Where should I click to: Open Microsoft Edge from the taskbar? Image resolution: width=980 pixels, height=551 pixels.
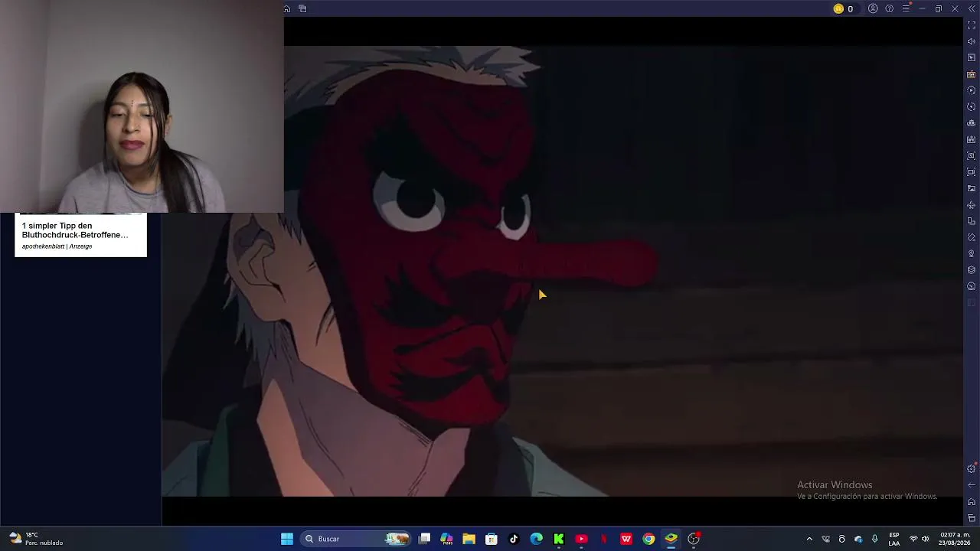pyautogui.click(x=537, y=539)
